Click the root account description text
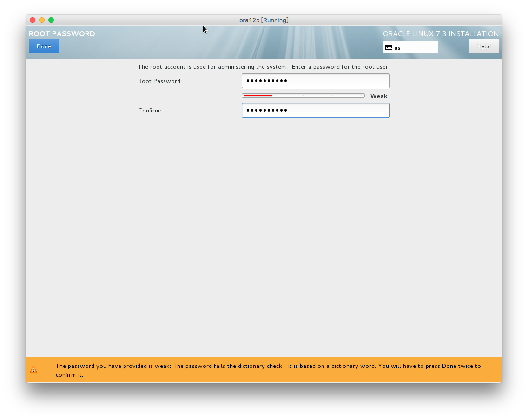528x420 pixels. coord(264,66)
